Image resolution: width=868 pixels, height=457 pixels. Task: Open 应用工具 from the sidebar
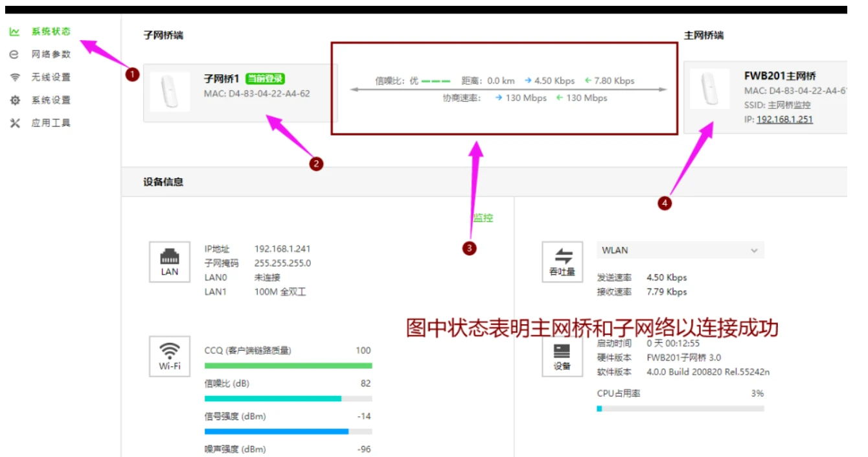click(x=51, y=123)
